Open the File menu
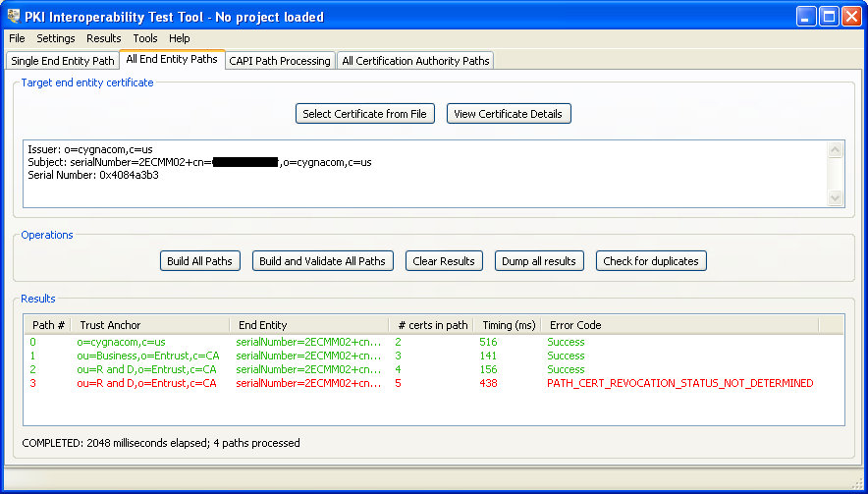The image size is (868, 494). click(x=17, y=38)
